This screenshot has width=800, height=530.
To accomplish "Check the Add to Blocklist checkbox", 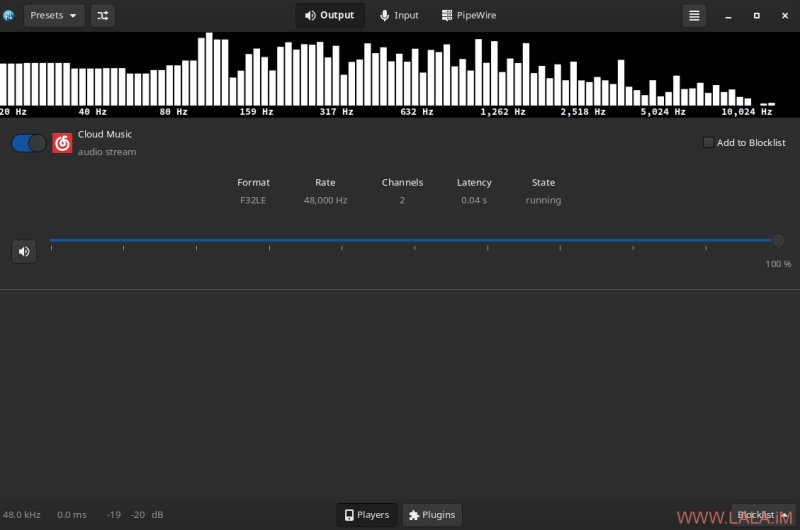I will [708, 143].
